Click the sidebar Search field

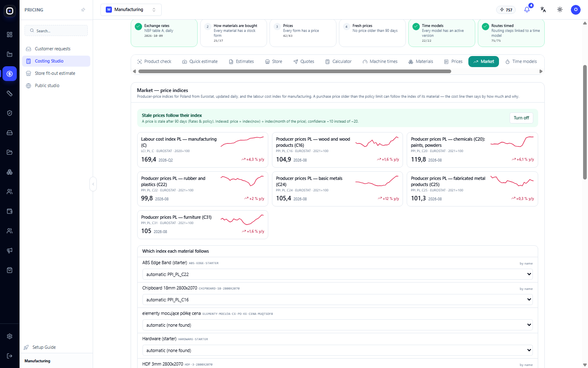56,31
